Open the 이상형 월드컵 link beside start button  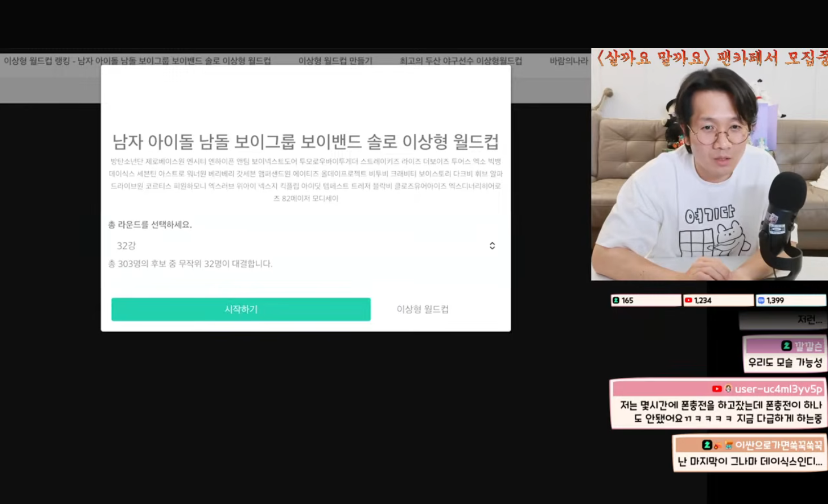pyautogui.click(x=422, y=309)
